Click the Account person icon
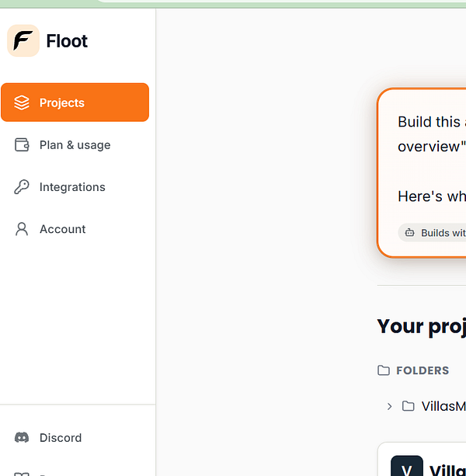This screenshot has height=476, width=466. click(x=22, y=229)
